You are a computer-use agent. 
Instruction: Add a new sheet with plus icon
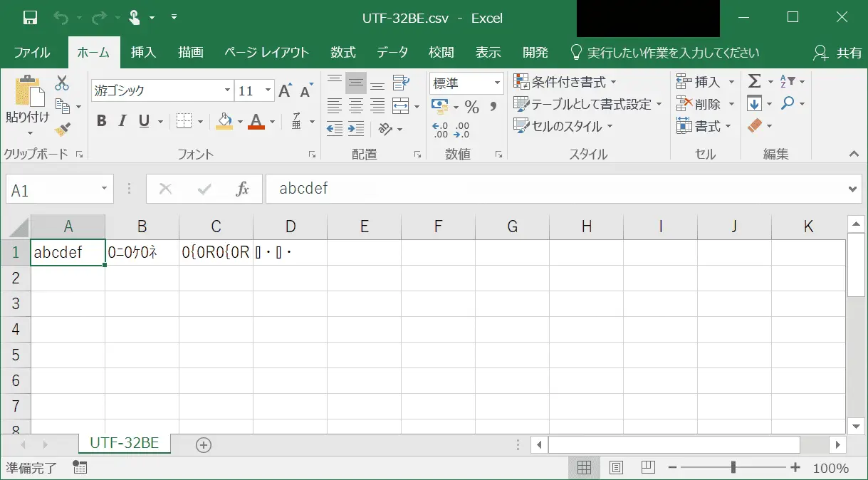204,444
